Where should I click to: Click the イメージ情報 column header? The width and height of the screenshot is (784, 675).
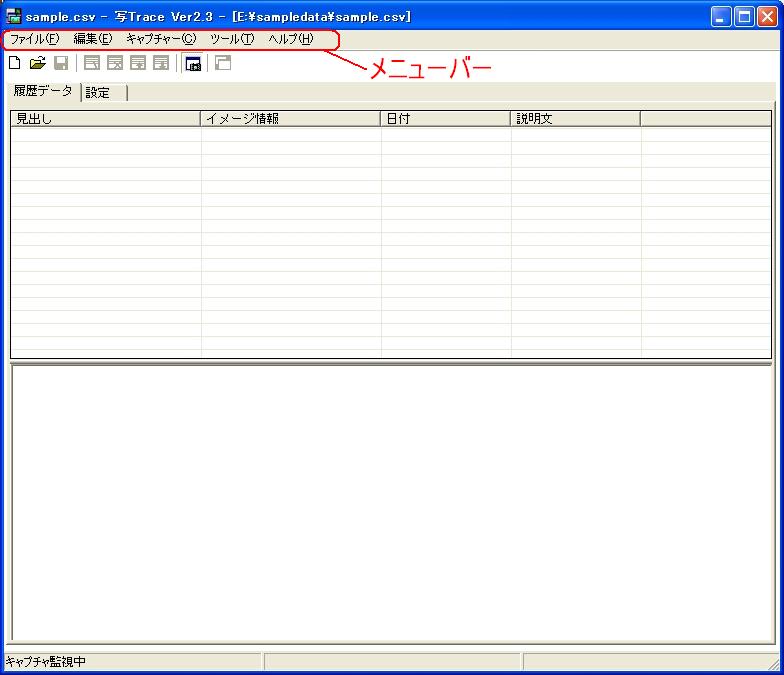(290, 118)
